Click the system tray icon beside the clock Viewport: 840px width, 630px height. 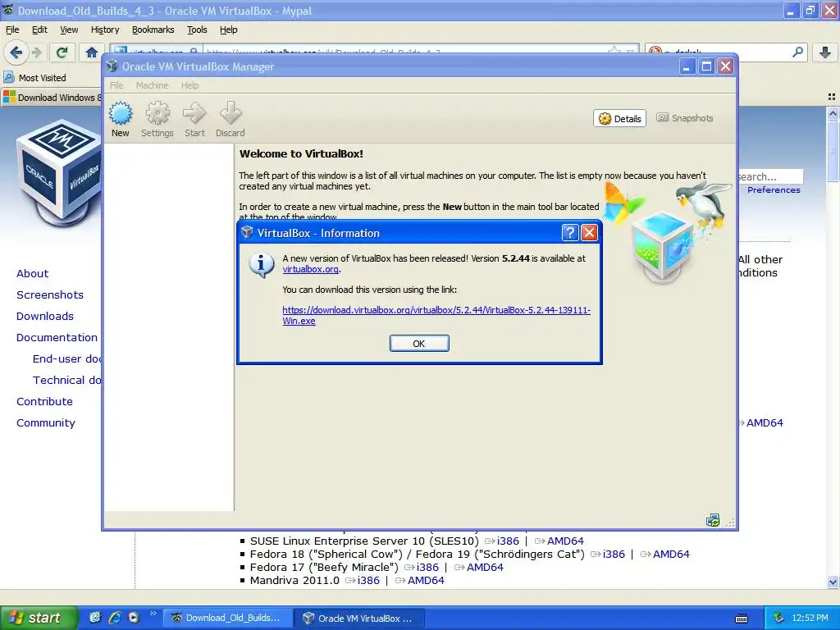pos(778,618)
